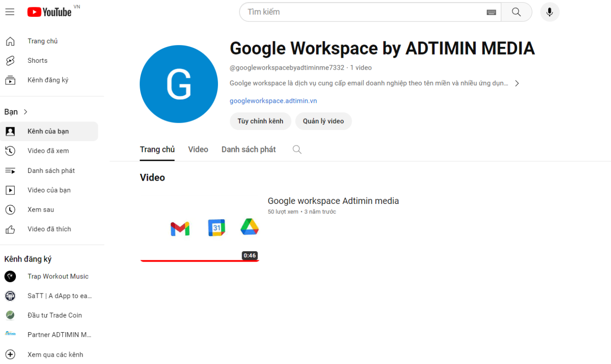Click the 50 lượt xem view count
The image size is (611, 364).
[283, 212]
